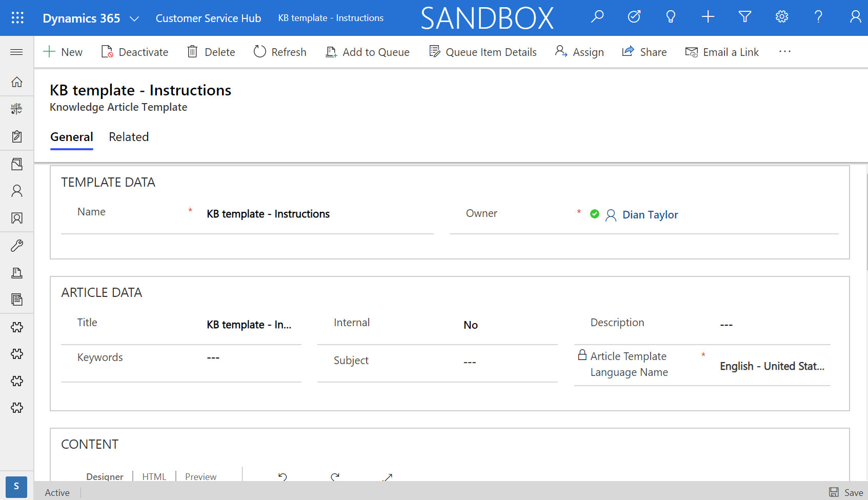This screenshot has height=500, width=868.
Task: Click the quick create plus icon
Action: coord(708,17)
